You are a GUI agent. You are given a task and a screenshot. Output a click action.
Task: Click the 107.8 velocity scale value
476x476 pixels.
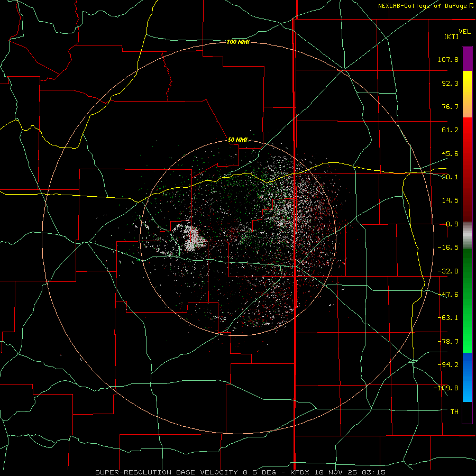(x=448, y=59)
